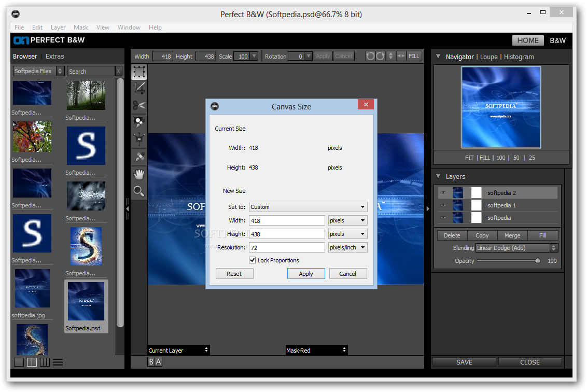
Task: Click Cancel in the Canvas Size dialog
Action: 348,274
